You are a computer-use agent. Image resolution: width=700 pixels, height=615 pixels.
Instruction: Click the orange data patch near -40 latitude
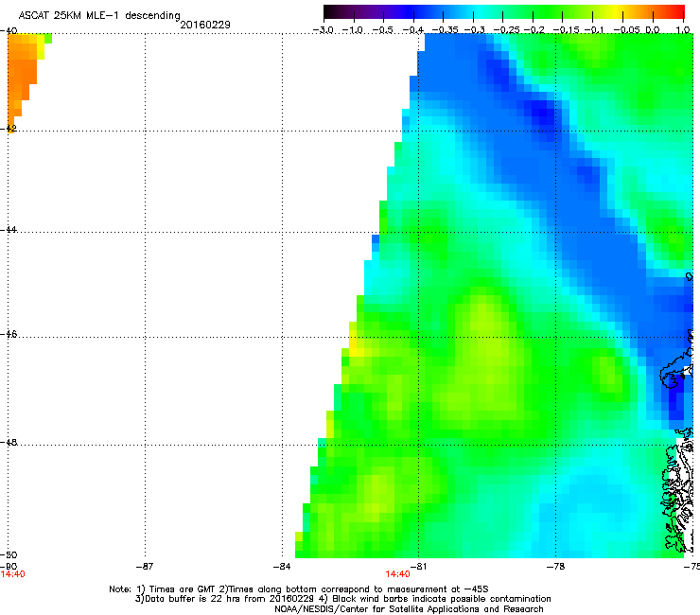[x=25, y=72]
